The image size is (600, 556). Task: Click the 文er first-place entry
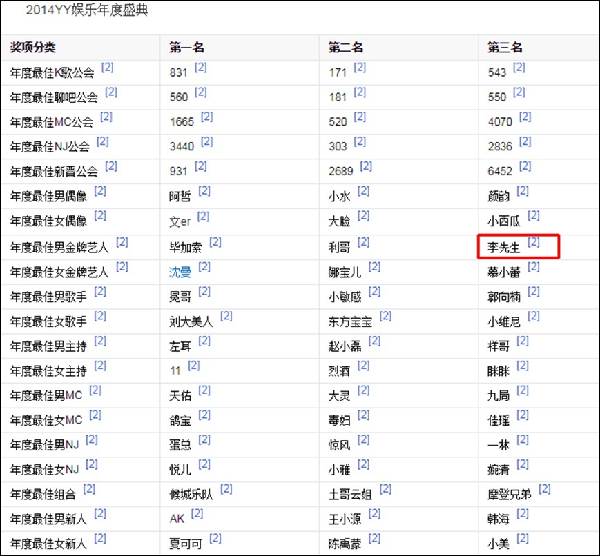point(180,222)
